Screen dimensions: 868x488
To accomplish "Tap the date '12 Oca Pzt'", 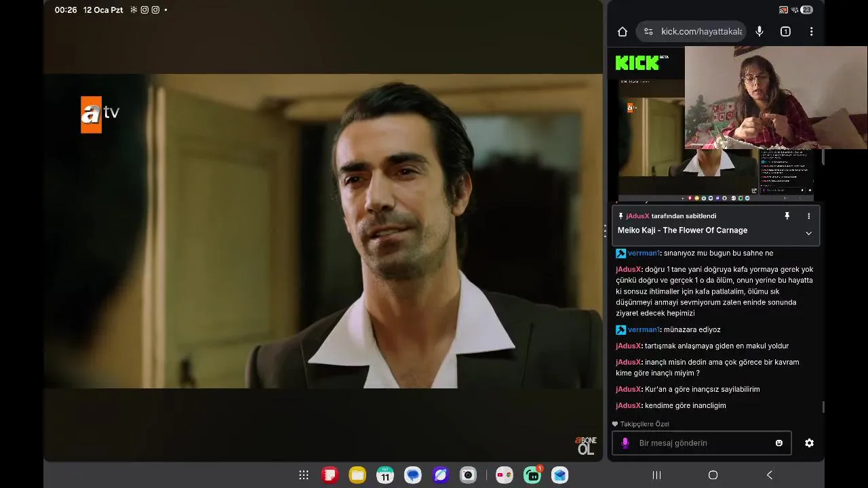I will tap(103, 10).
